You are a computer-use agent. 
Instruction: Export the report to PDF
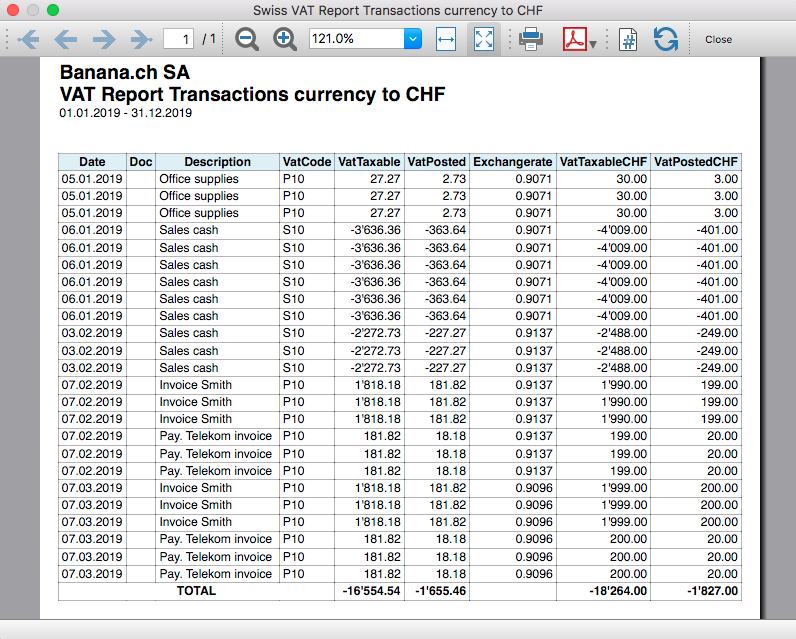(x=575, y=40)
